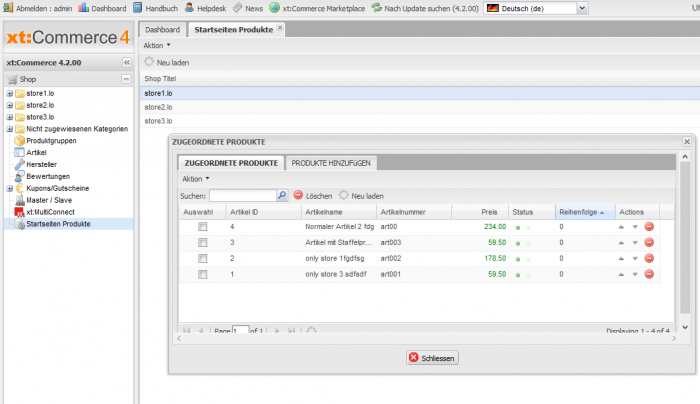The height and width of the screenshot is (404, 700).
Task: Open the Helpdesk icon
Action: 189,8
